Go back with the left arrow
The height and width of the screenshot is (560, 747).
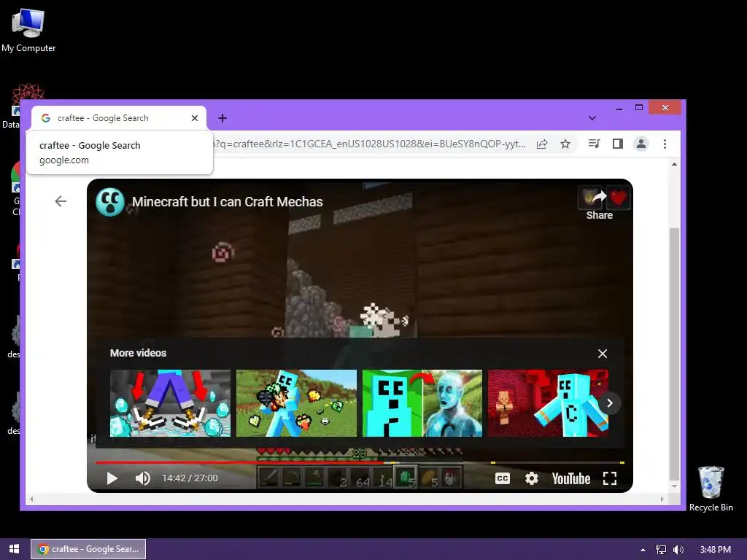pos(61,201)
